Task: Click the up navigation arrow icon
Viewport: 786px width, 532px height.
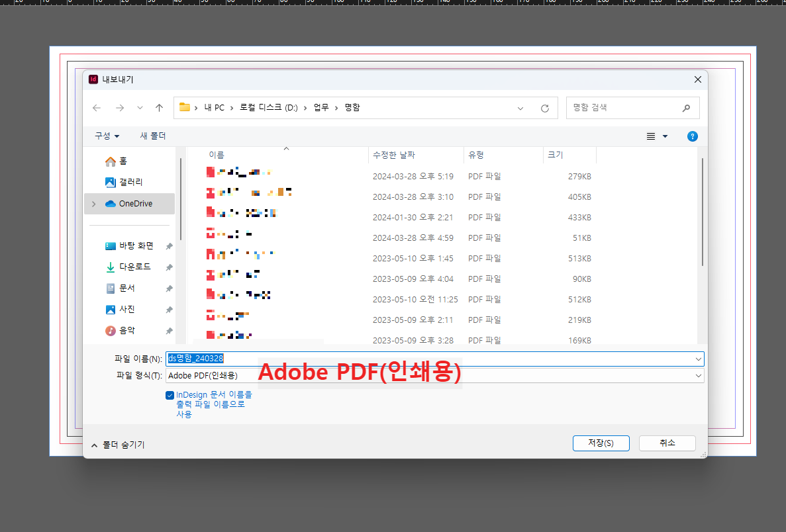Action: (x=159, y=107)
